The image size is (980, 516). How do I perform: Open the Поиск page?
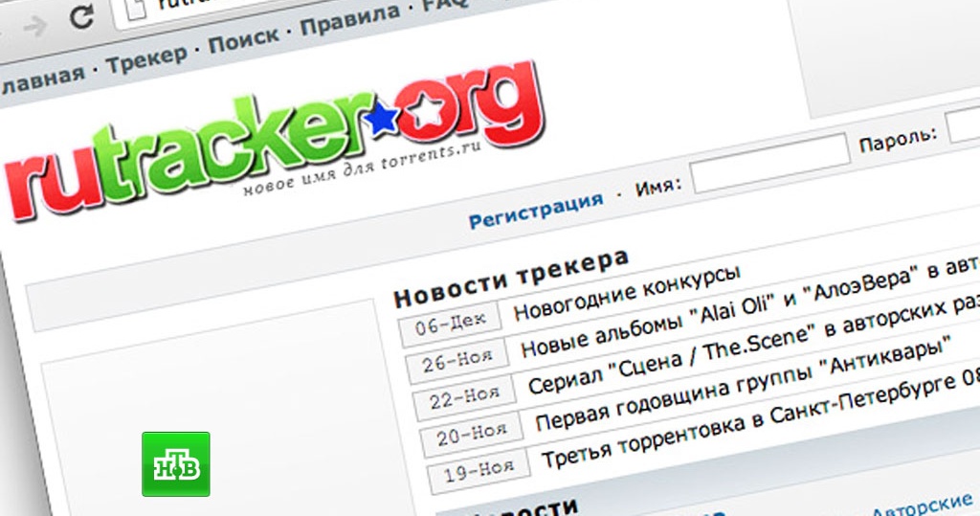coord(243,39)
